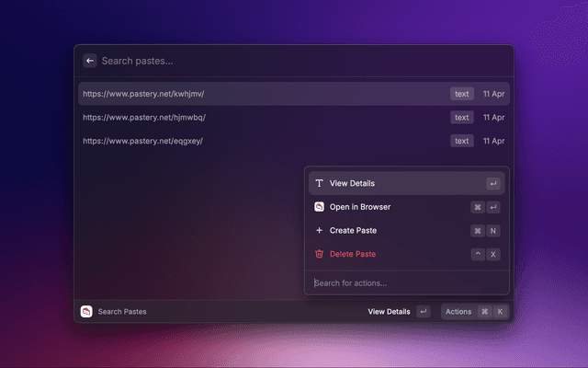Click the Enter key icon in footer

pos(423,312)
